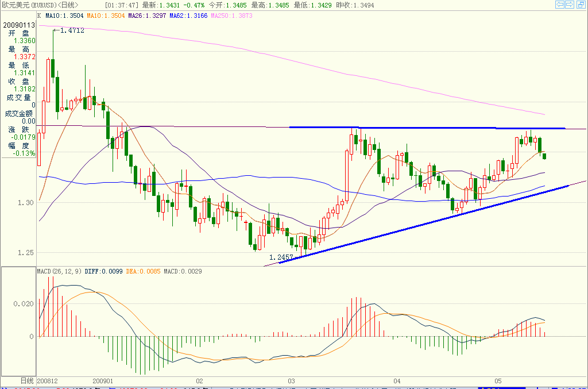Go to the previous chart with left arrow
Screen dimensions: 588x389
[x=560, y=5]
